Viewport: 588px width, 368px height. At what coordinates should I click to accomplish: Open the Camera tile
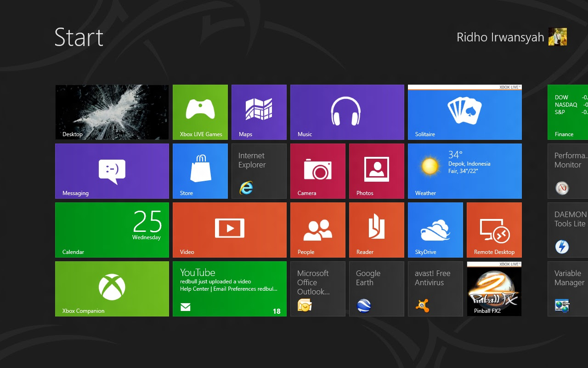(318, 171)
